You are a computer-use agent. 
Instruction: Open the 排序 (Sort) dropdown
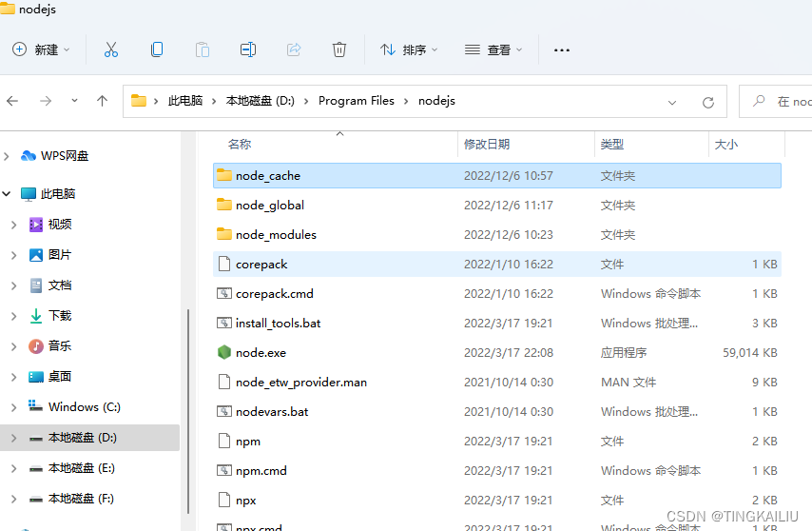click(x=409, y=49)
